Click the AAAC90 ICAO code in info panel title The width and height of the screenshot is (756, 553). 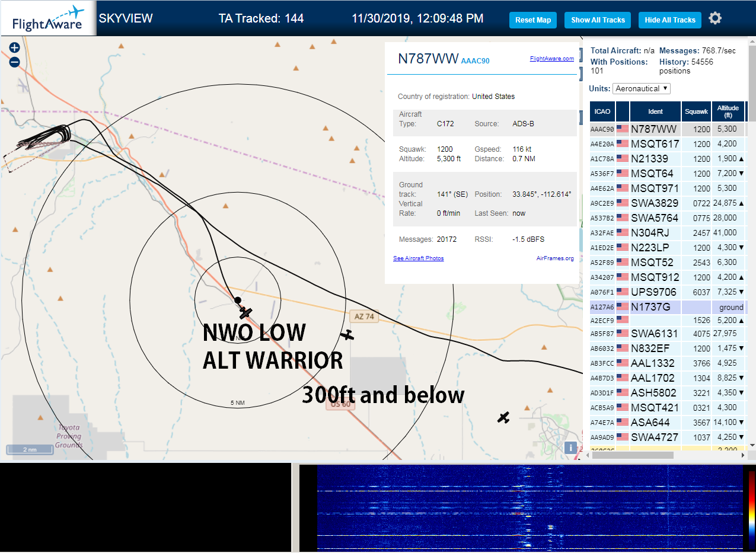point(475,60)
